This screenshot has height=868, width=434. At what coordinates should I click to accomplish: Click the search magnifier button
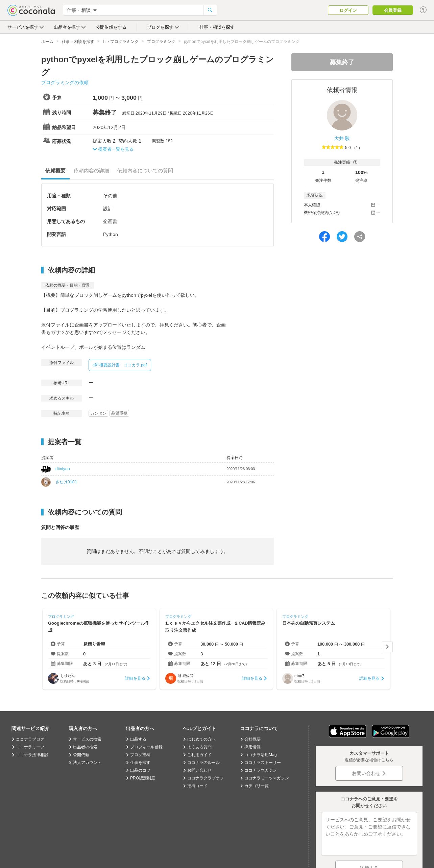click(x=210, y=10)
